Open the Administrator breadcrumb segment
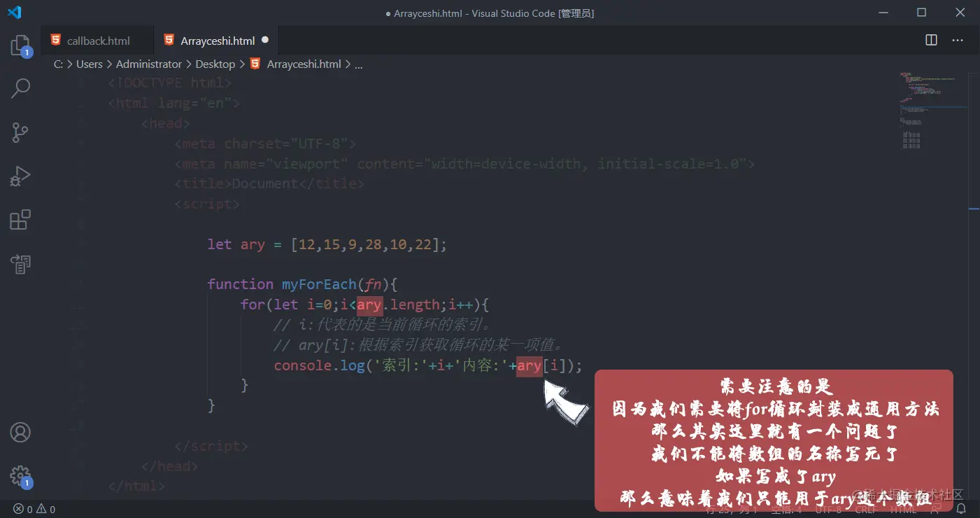 coord(149,64)
